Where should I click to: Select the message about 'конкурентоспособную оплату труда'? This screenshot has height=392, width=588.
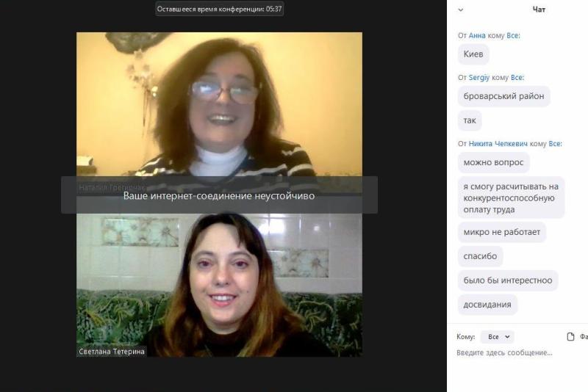click(x=511, y=197)
